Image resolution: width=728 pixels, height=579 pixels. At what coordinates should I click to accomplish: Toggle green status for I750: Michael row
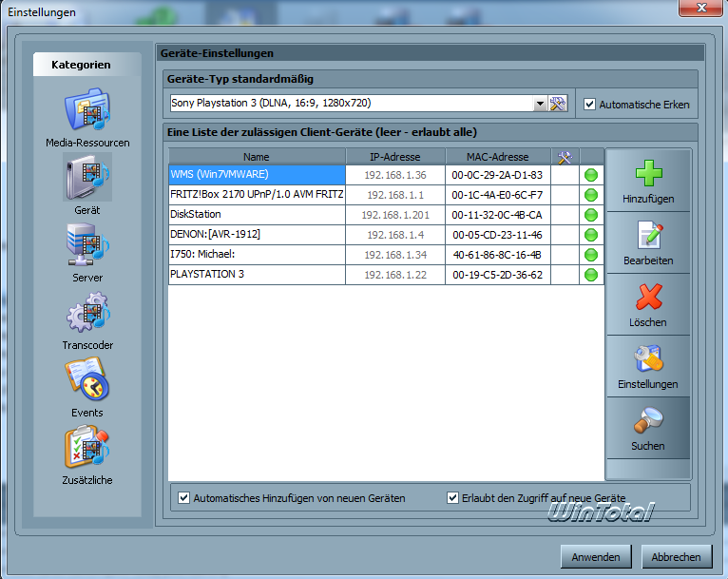[591, 255]
